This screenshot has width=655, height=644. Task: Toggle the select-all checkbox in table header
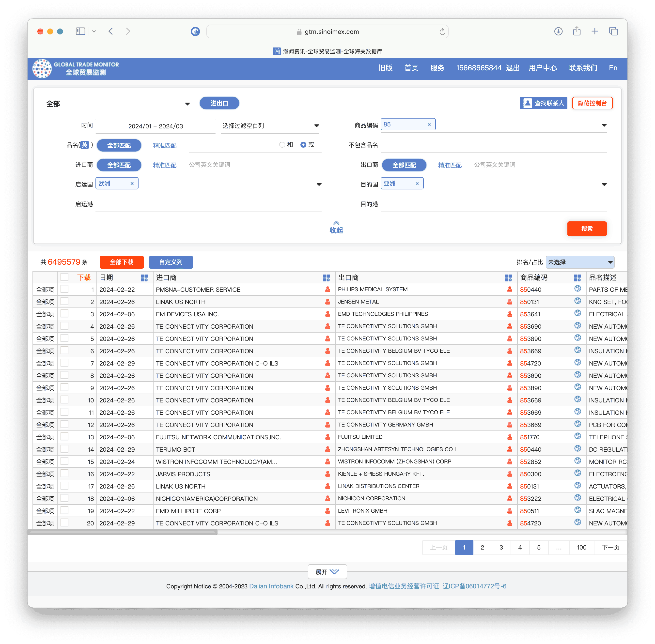click(64, 277)
